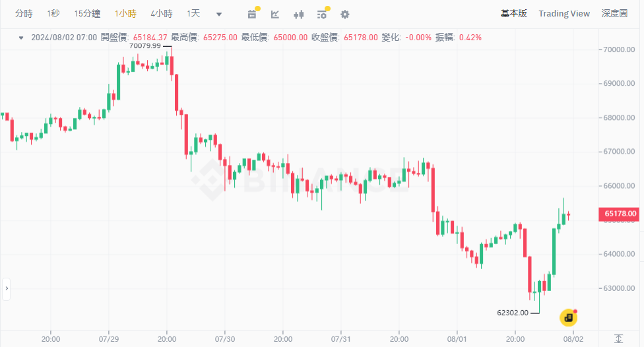Click the yellow floating news button
This screenshot has width=644, height=347.
pos(568,318)
